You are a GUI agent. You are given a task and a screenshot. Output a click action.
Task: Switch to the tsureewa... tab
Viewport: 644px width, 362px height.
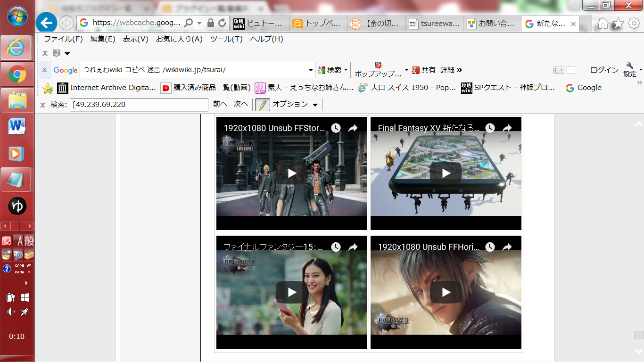434,24
